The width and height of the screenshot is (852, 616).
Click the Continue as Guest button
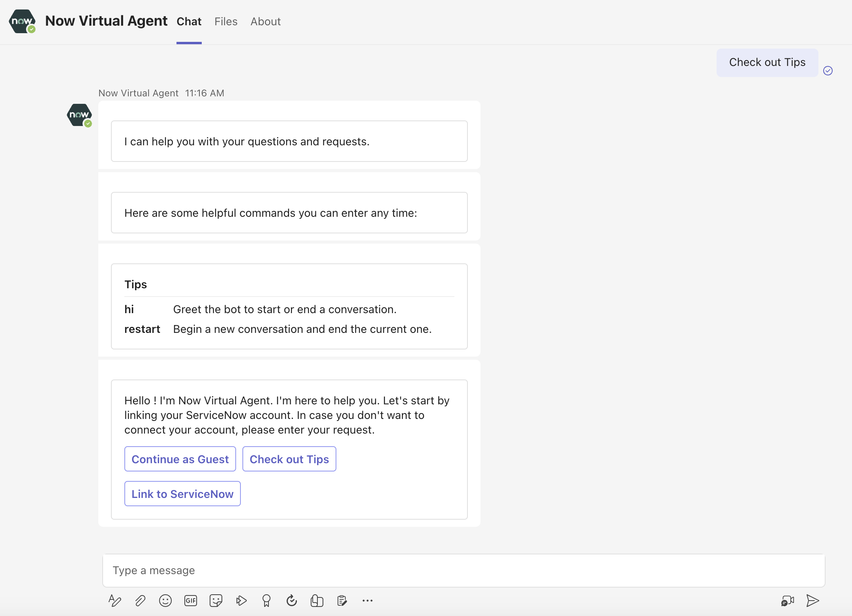(180, 459)
